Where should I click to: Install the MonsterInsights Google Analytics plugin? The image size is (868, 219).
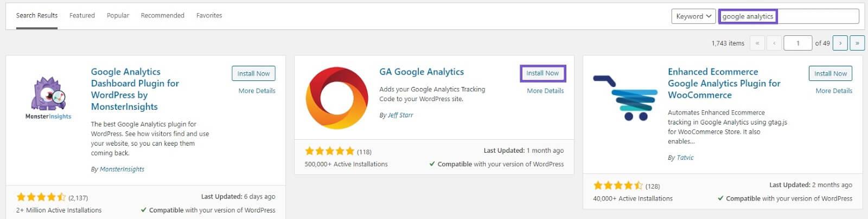point(253,73)
